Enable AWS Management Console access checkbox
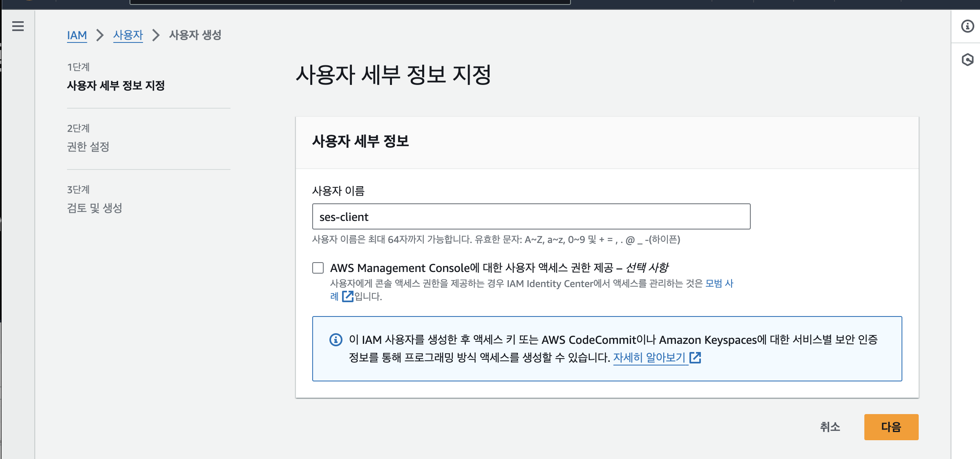Image resolution: width=980 pixels, height=459 pixels. 318,268
